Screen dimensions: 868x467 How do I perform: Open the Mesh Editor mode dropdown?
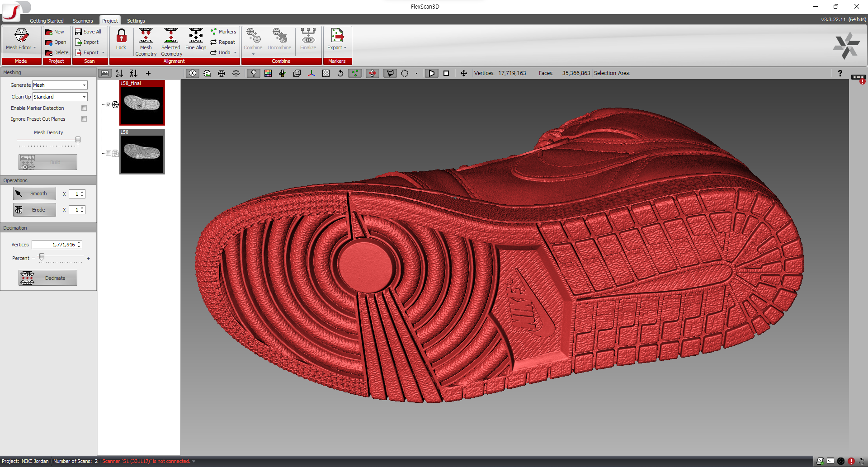[x=21, y=40]
